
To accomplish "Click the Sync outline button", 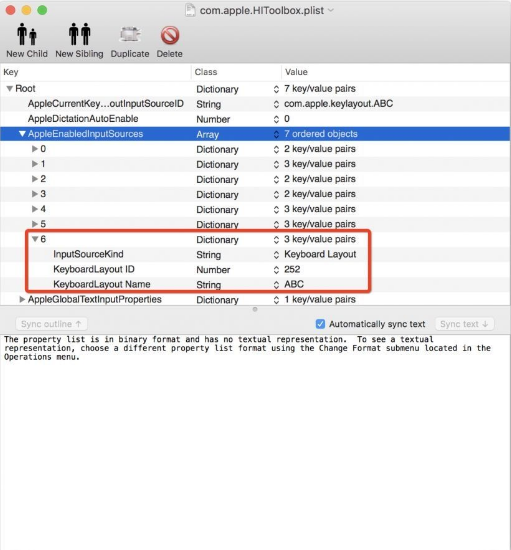I will click(x=51, y=324).
